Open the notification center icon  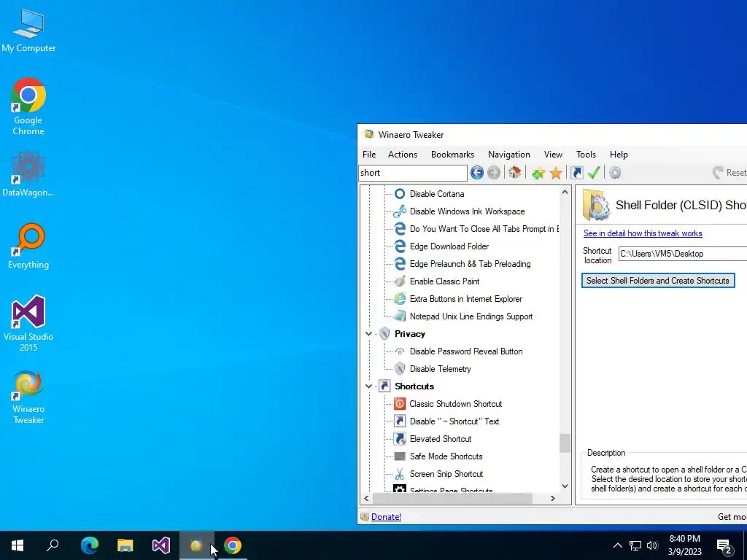(x=724, y=546)
